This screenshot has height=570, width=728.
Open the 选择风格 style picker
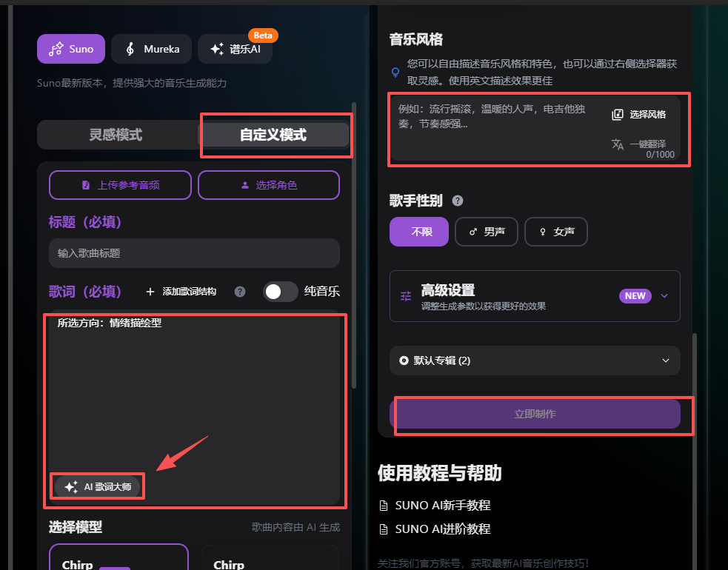tap(638, 114)
